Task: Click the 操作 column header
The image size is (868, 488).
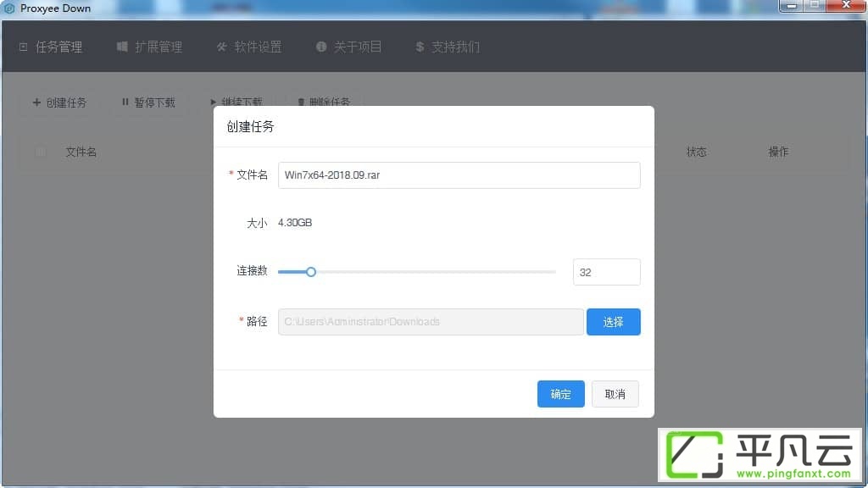Action: pyautogui.click(x=778, y=152)
